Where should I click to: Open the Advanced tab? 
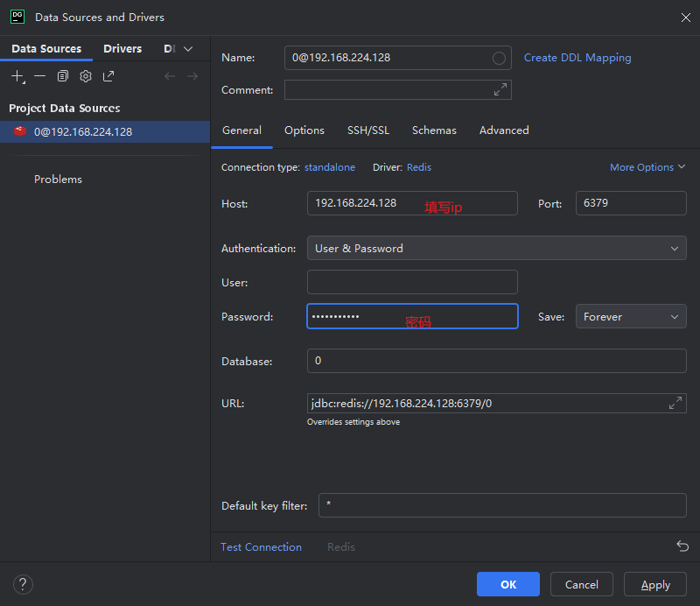[504, 130]
